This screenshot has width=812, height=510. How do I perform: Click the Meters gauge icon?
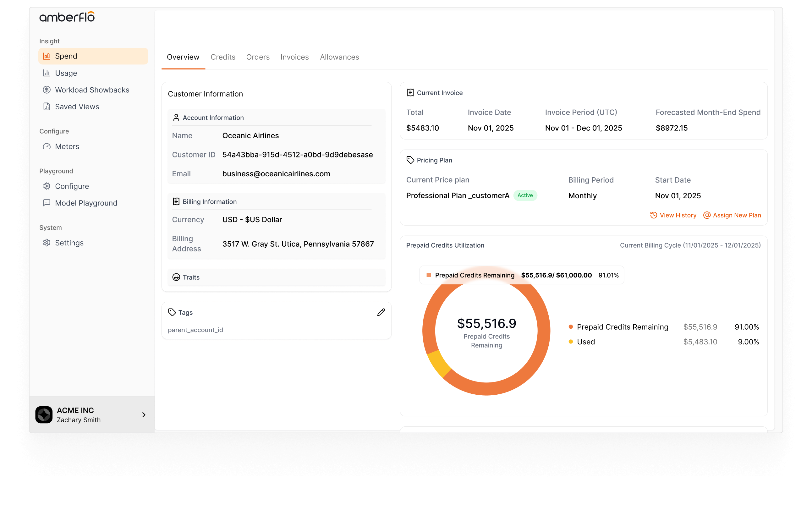47,146
